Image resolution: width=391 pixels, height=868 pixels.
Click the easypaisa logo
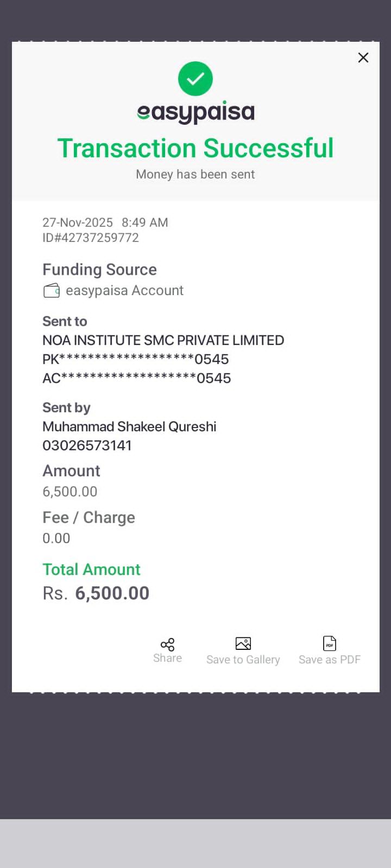195,112
